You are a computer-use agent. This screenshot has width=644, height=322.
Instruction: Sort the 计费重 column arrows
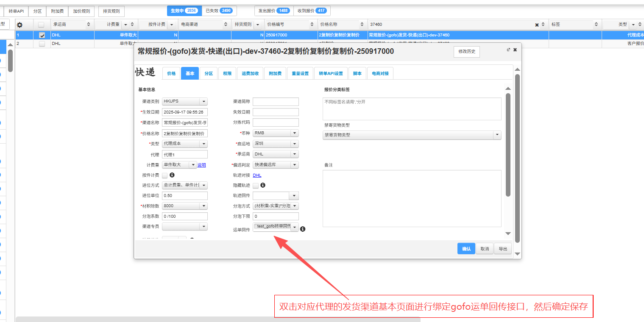tap(132, 25)
